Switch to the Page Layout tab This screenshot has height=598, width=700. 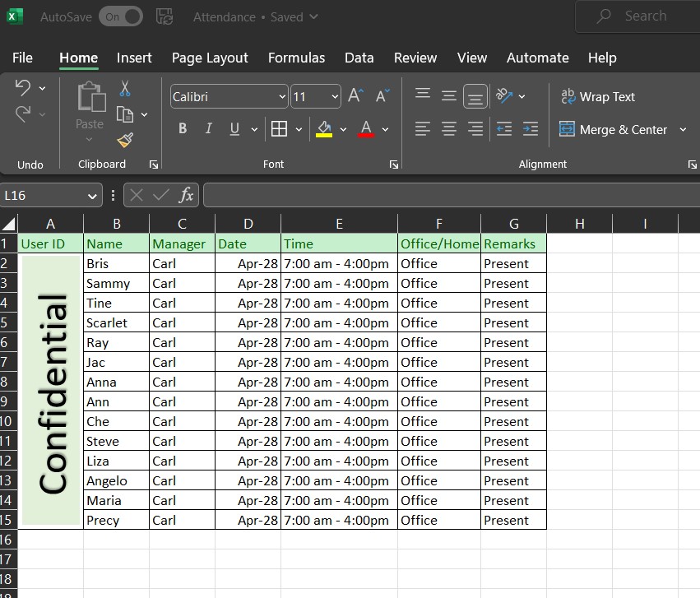pyautogui.click(x=210, y=58)
